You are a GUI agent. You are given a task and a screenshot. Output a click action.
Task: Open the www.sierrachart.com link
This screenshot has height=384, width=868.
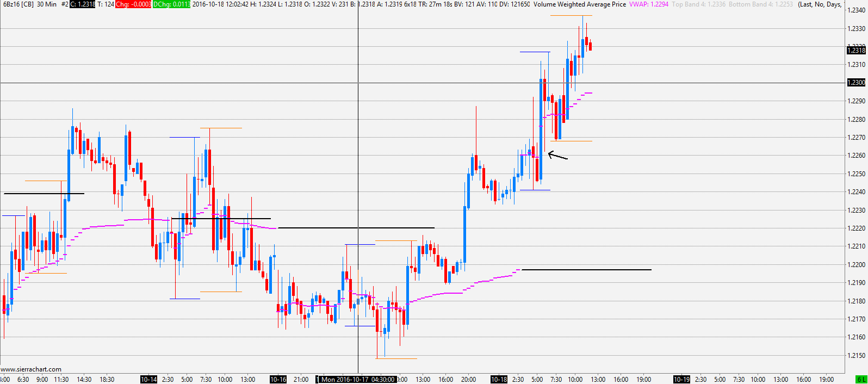tap(31, 369)
